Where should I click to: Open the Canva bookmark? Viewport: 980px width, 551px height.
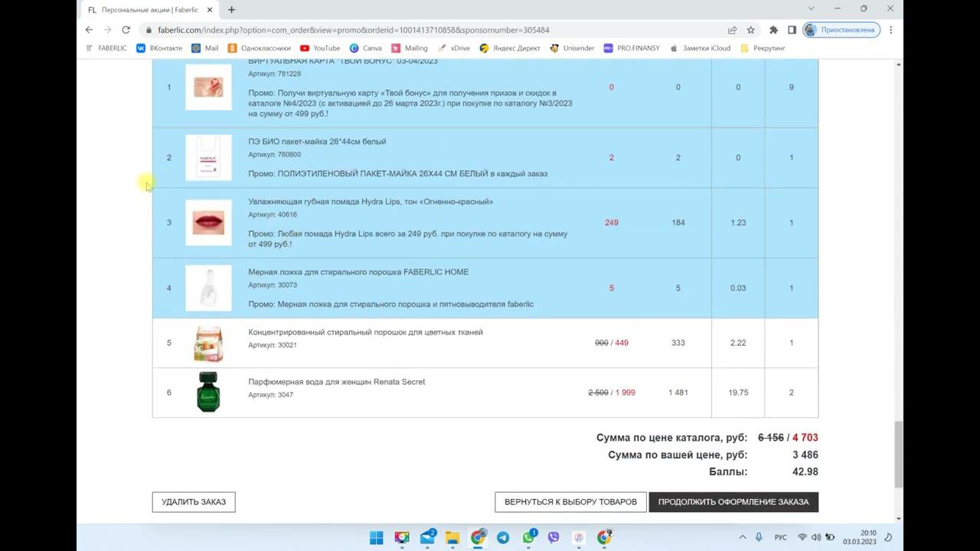pyautogui.click(x=365, y=48)
